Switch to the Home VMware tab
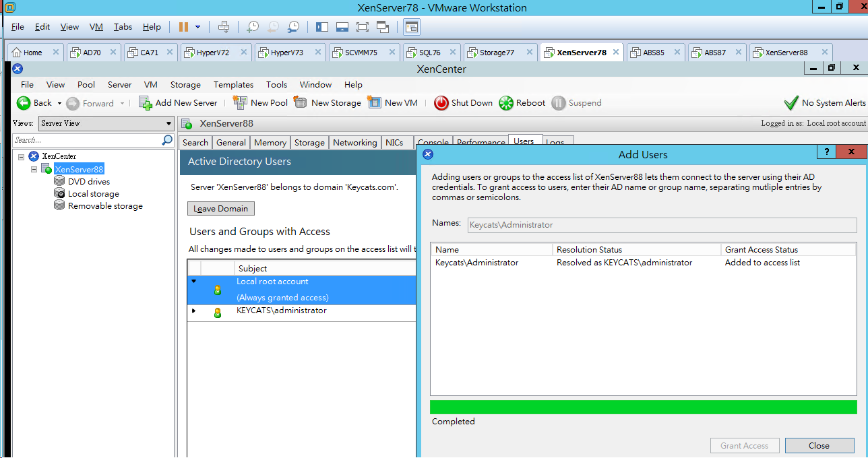The height and width of the screenshot is (458, 868). point(37,53)
